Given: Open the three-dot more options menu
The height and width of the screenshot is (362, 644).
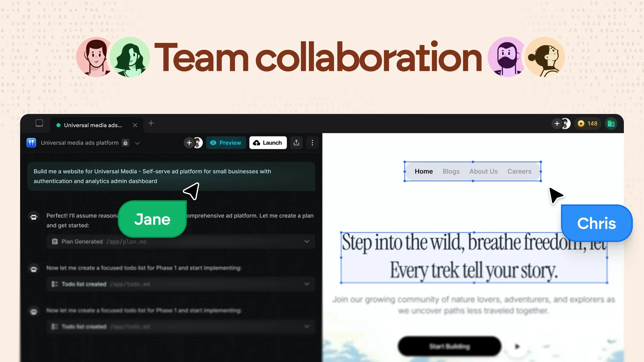Looking at the screenshot, I should pos(312,143).
